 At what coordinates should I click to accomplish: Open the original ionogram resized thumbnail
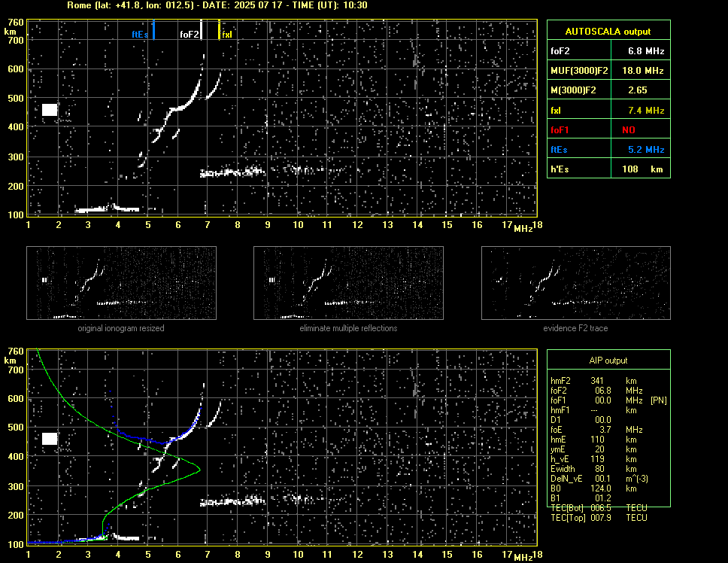pyautogui.click(x=121, y=283)
